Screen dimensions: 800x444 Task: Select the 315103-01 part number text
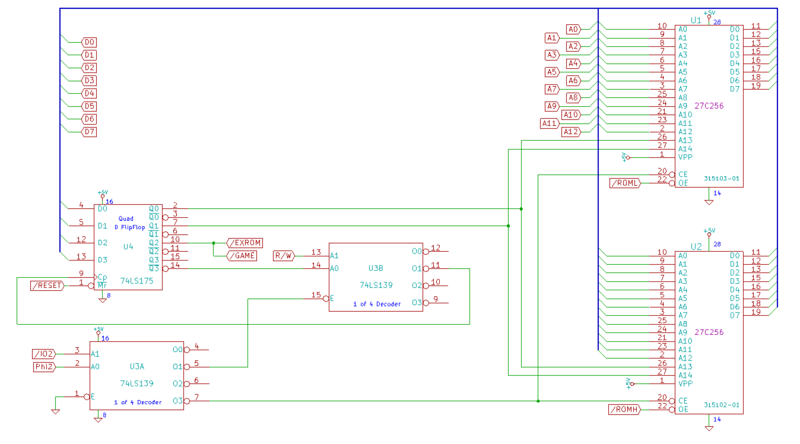tap(720, 179)
